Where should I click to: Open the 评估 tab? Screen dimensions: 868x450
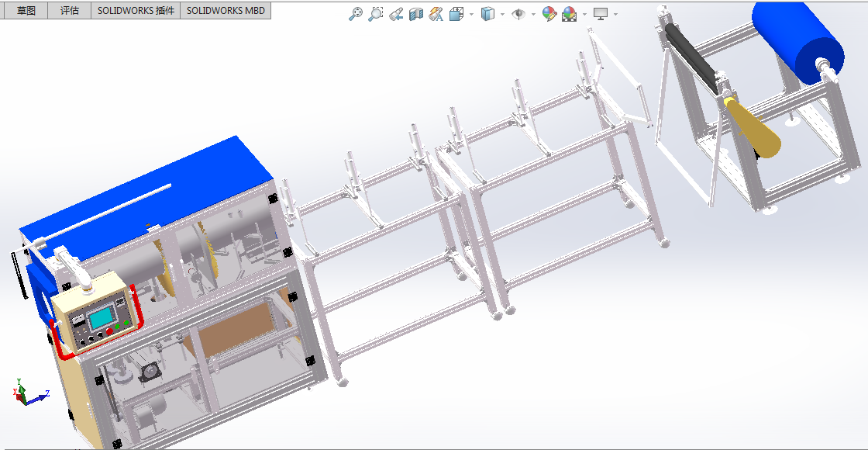[68, 10]
